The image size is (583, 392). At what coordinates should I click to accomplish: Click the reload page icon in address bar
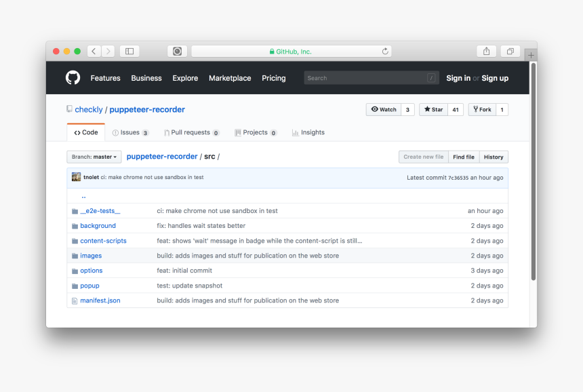(x=385, y=52)
